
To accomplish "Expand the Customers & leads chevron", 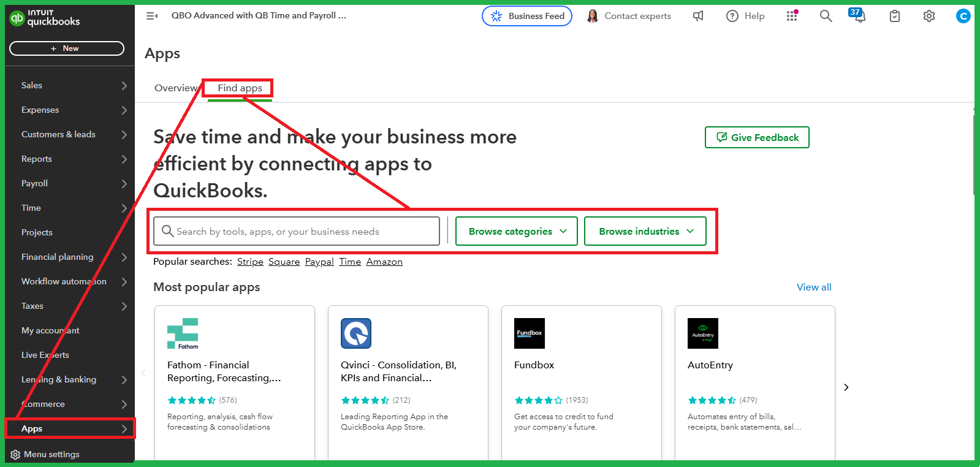I will [124, 135].
